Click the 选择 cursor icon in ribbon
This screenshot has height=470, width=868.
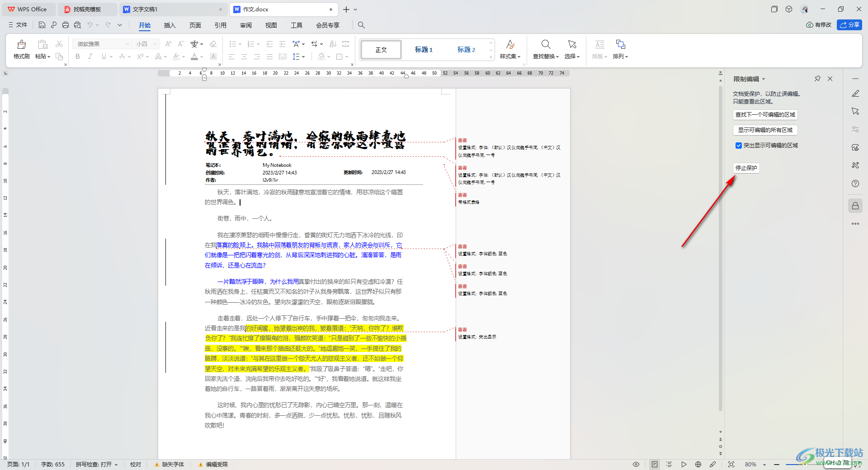point(572,44)
